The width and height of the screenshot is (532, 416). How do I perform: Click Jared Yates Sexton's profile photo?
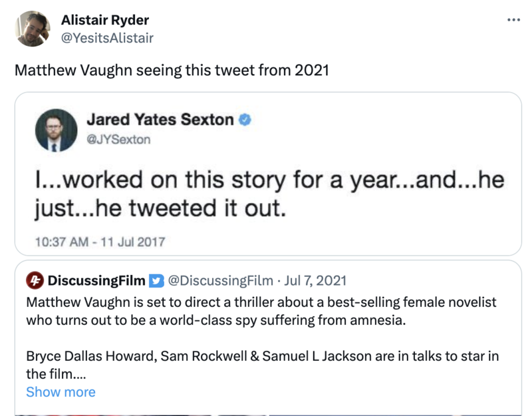pyautogui.click(x=53, y=128)
